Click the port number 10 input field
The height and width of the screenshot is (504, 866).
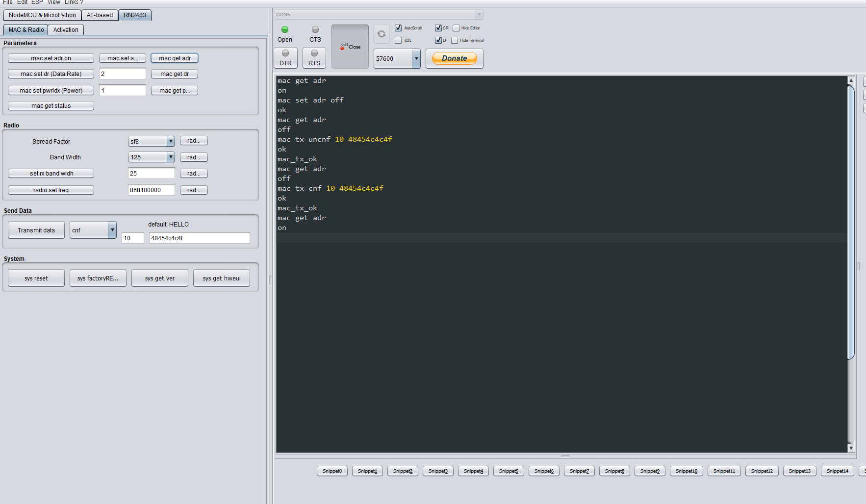(x=133, y=238)
